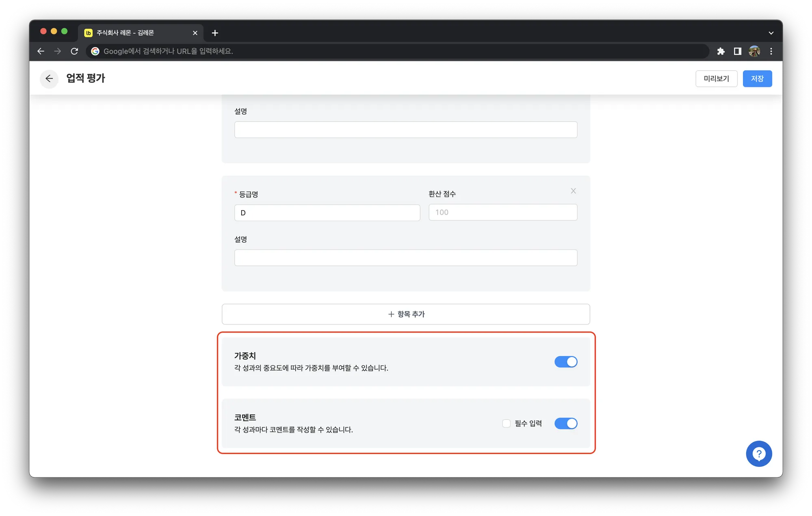Viewport: 812px width, 516px height.
Task: Go back using the page back arrow
Action: (49, 78)
